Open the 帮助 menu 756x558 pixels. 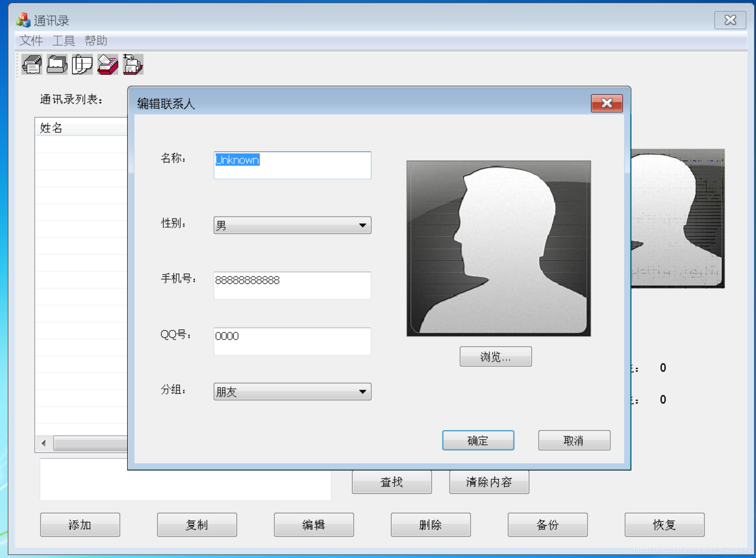pyautogui.click(x=96, y=41)
